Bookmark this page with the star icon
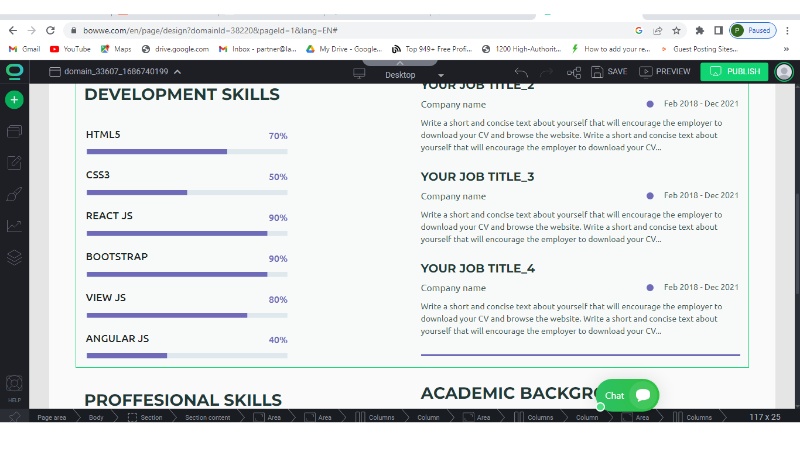The image size is (800, 449). point(677,30)
